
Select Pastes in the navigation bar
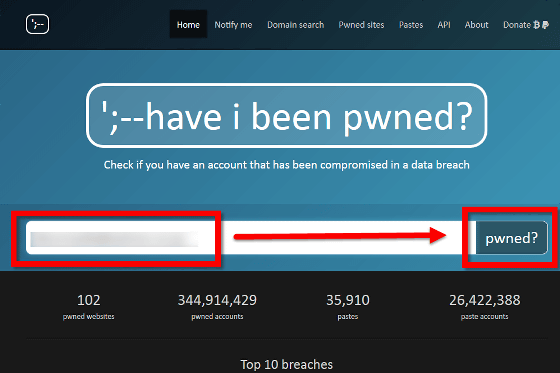[411, 25]
